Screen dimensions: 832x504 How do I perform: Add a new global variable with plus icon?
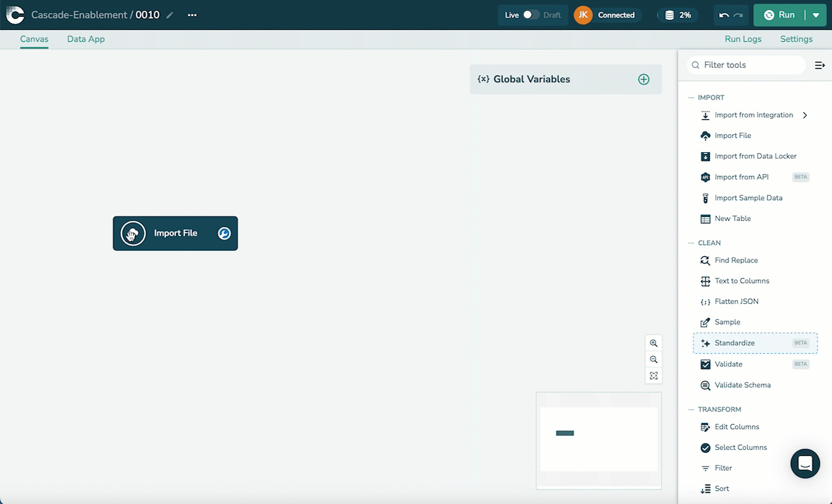tap(644, 79)
